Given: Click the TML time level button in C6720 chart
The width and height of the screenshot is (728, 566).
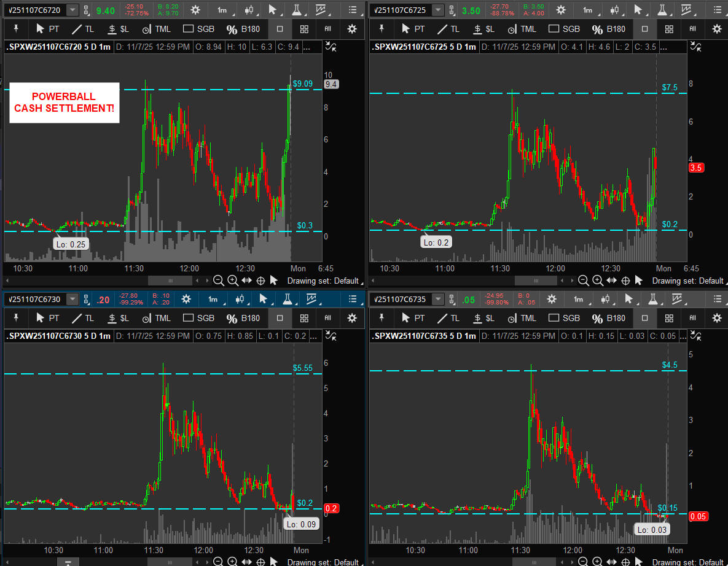Looking at the screenshot, I should pos(156,29).
